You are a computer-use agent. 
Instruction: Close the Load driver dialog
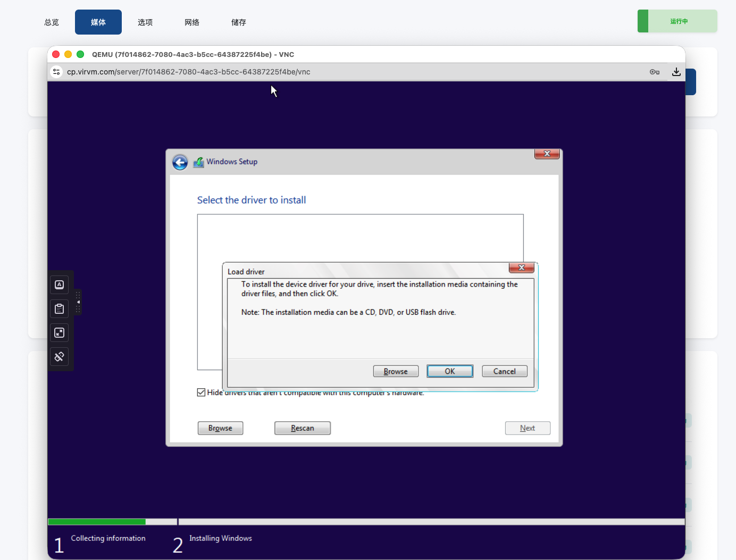click(522, 268)
